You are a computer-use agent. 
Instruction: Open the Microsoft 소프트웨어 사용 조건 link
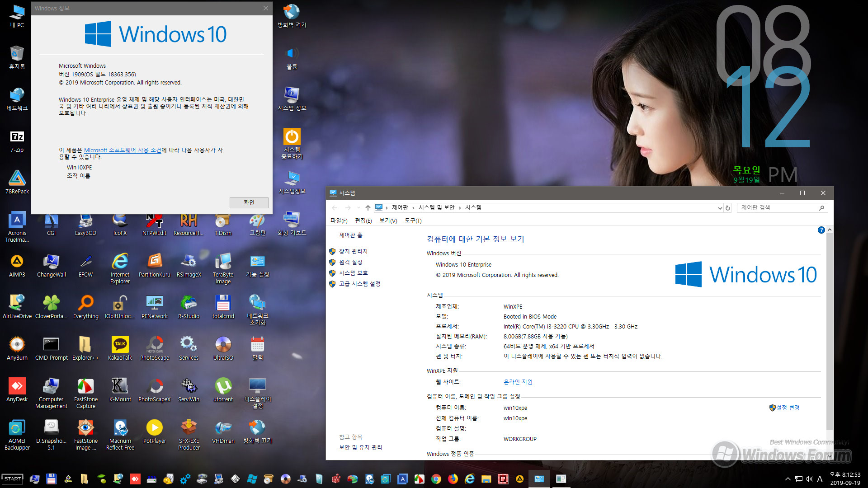[x=123, y=150]
